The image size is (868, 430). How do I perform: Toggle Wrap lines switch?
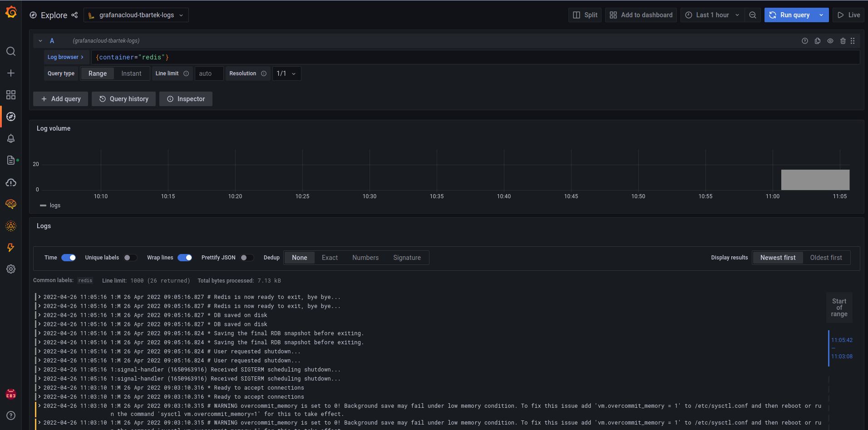pyautogui.click(x=185, y=258)
